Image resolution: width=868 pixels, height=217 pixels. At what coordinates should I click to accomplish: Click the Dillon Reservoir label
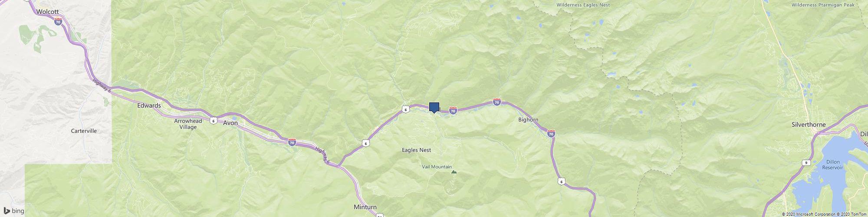[x=832, y=164]
